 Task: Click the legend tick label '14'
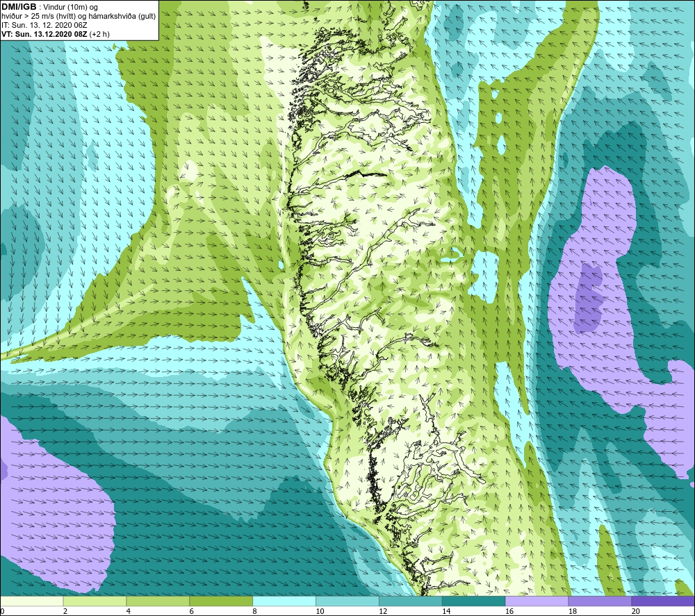[x=446, y=611]
